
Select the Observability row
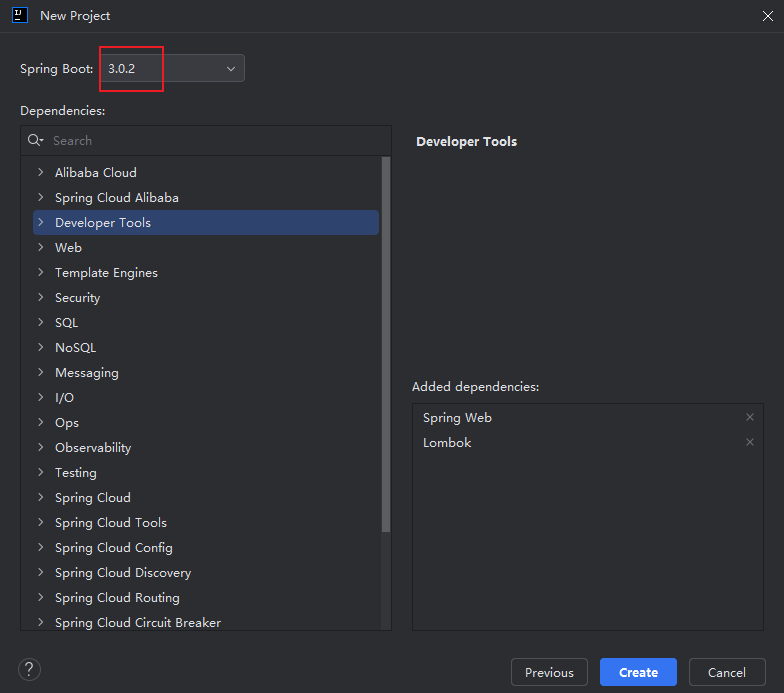[x=206, y=448]
